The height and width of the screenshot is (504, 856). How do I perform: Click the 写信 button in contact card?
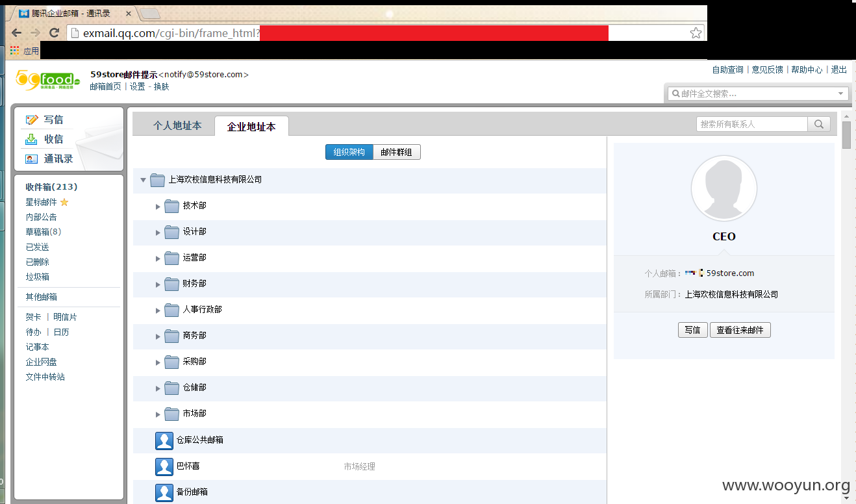click(x=692, y=330)
